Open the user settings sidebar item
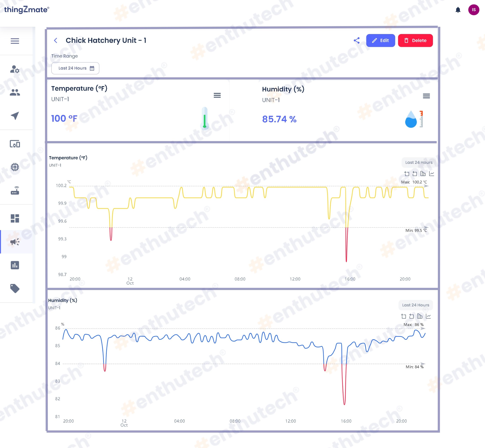Image resolution: width=485 pixels, height=448 pixels. (x=15, y=69)
